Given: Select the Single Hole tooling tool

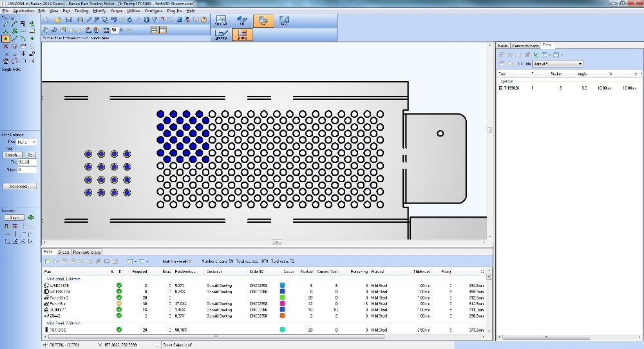Looking at the screenshot, I should [6, 39].
